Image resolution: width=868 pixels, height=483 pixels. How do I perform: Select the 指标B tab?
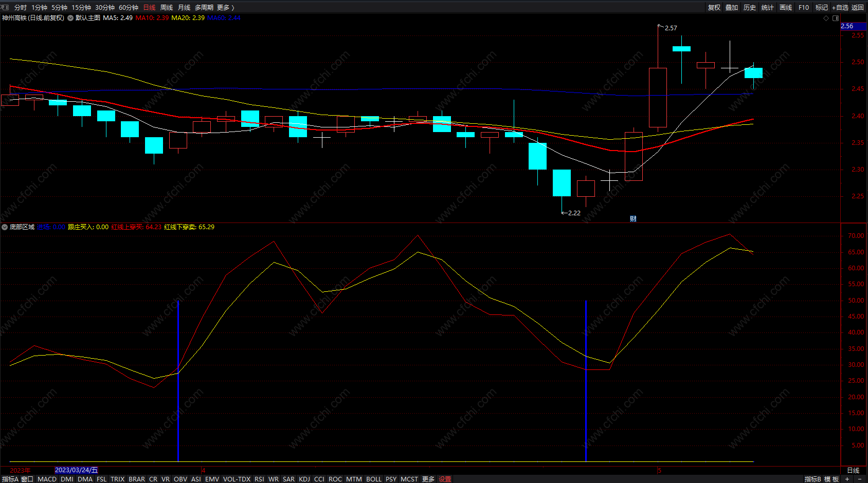click(x=813, y=479)
